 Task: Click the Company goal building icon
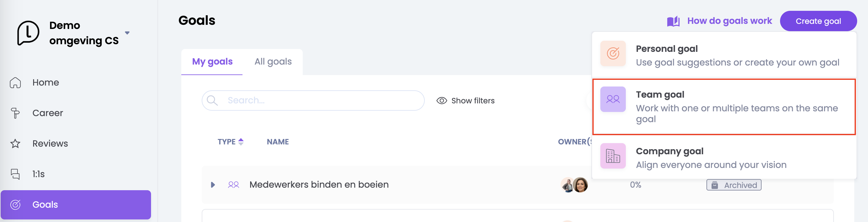tap(612, 156)
